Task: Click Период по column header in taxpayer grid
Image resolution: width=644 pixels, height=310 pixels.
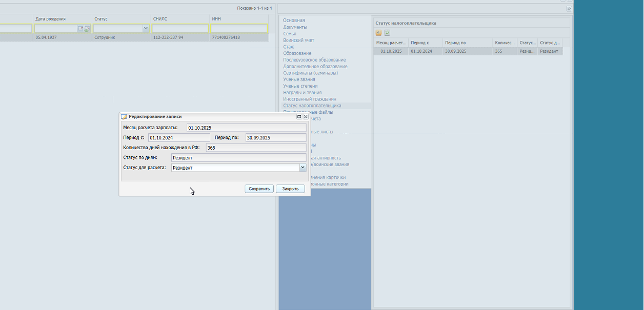Action: 468,43
